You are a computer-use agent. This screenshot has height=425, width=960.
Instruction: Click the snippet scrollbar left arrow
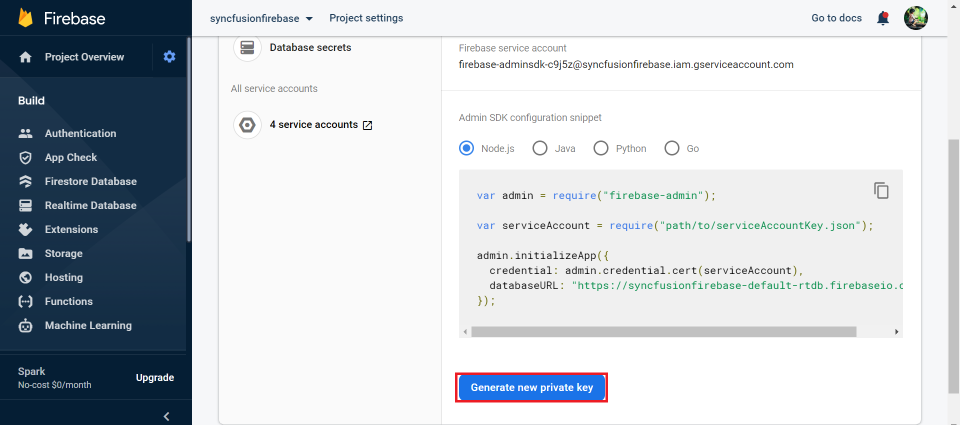[x=465, y=331]
